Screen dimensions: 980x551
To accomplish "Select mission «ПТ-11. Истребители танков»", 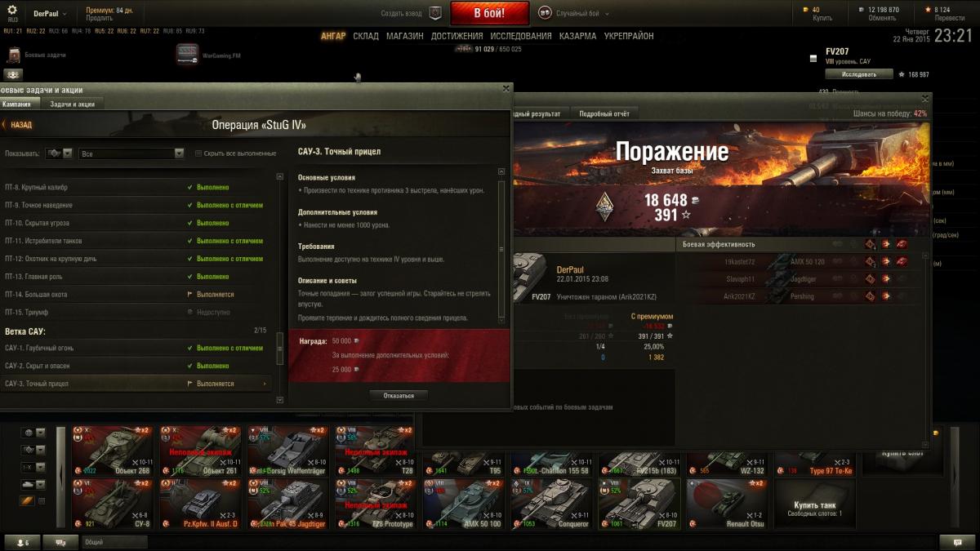I will pos(136,241).
